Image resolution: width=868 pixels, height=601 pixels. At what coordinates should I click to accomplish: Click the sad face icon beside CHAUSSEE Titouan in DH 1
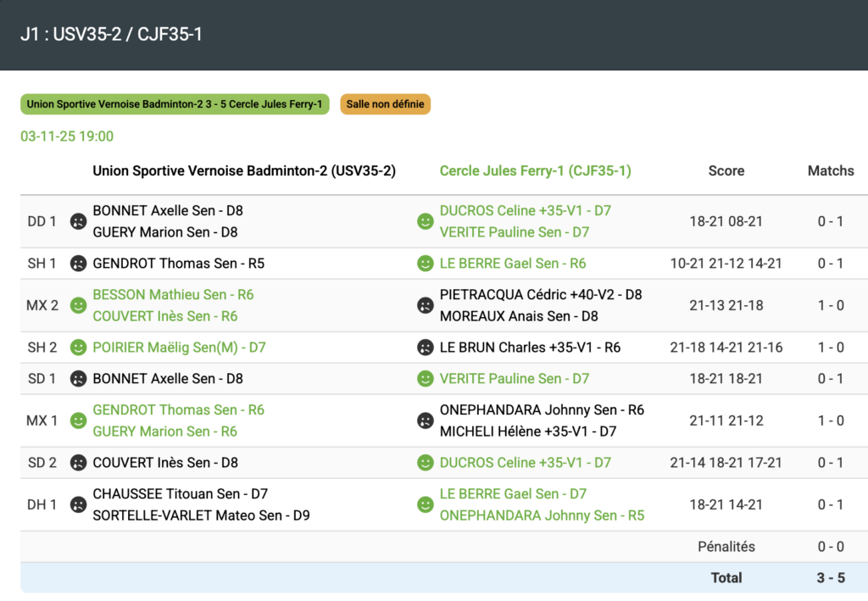[78, 504]
